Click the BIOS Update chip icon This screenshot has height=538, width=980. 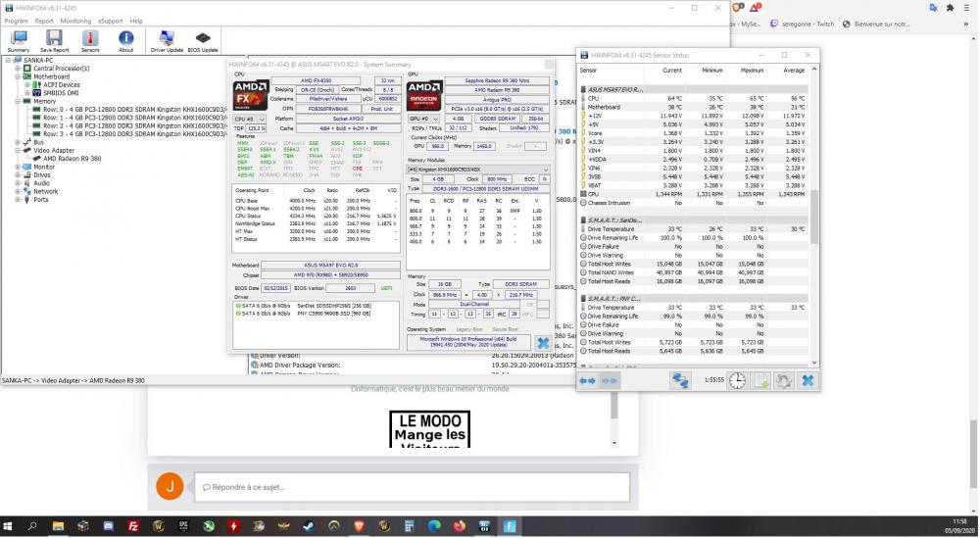203,41
